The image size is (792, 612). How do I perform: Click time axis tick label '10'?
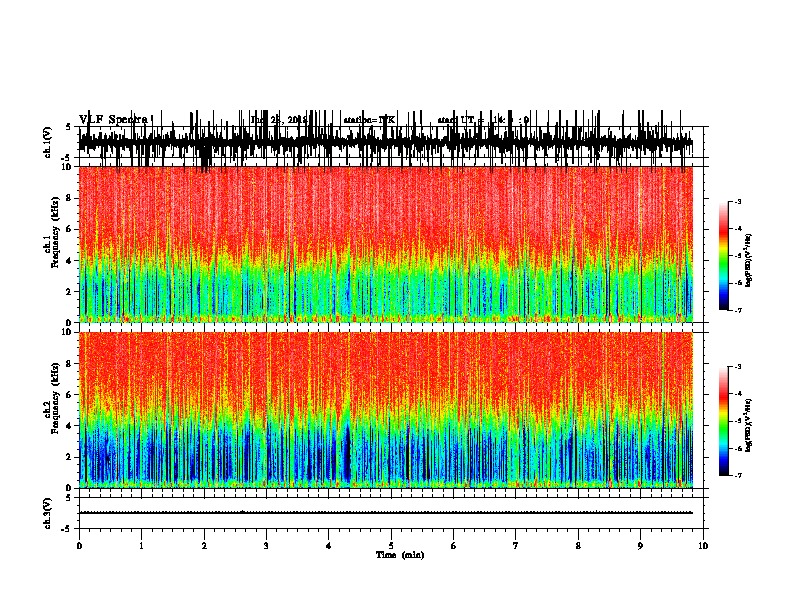tap(703, 545)
